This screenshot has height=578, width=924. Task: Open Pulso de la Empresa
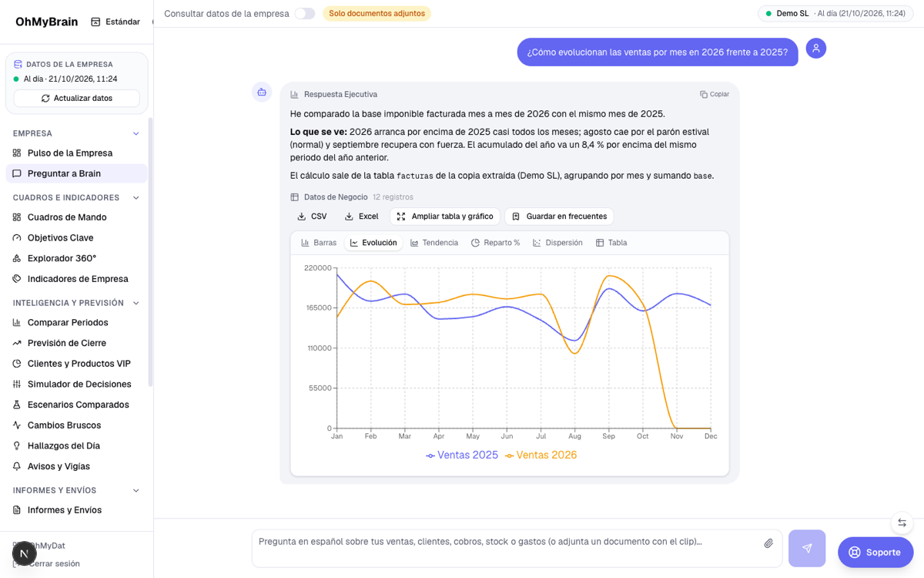(x=76, y=153)
